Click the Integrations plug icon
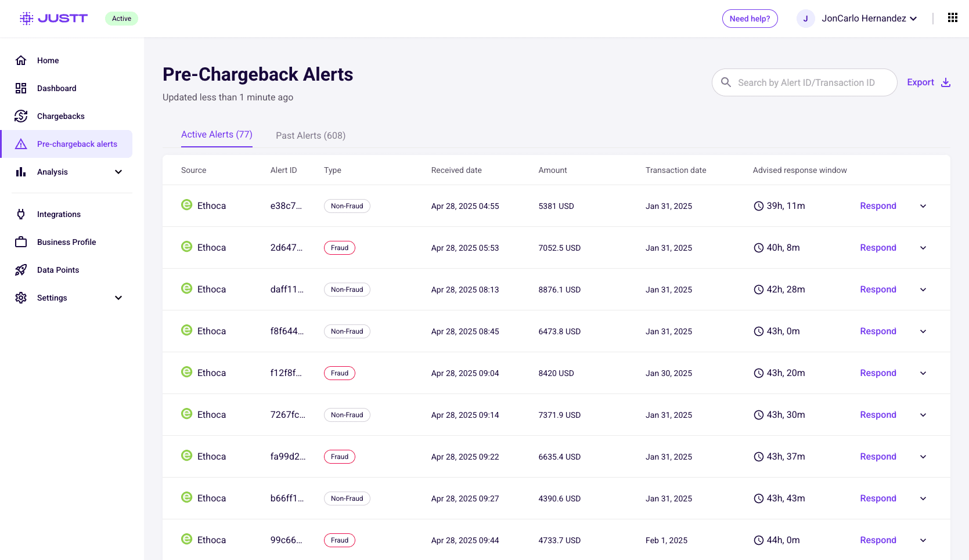Image resolution: width=969 pixels, height=560 pixels. click(x=21, y=214)
